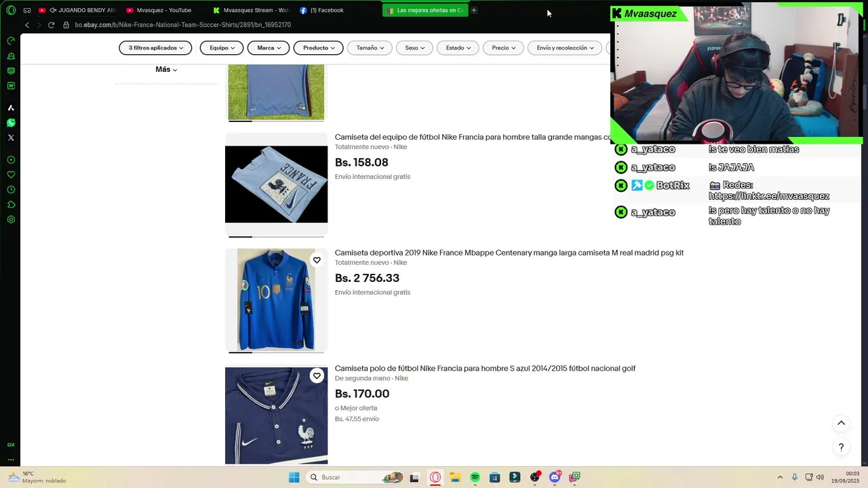Open OBS Studio from the taskbar

pos(535,477)
